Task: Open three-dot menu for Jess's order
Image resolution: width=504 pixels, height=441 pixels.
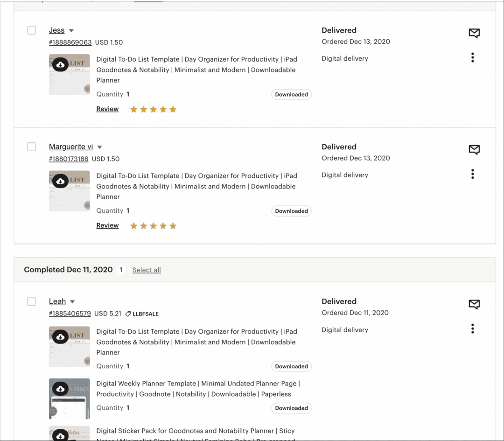Action: pos(472,57)
